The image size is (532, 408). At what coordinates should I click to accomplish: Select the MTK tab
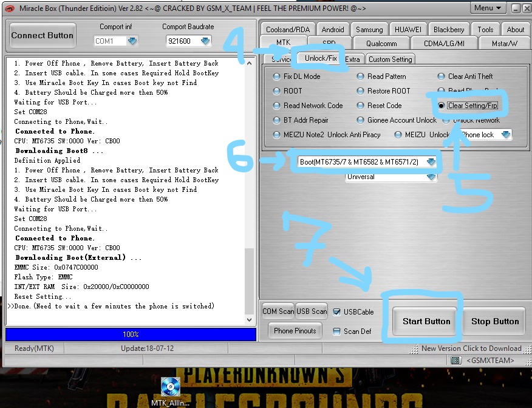(x=283, y=42)
